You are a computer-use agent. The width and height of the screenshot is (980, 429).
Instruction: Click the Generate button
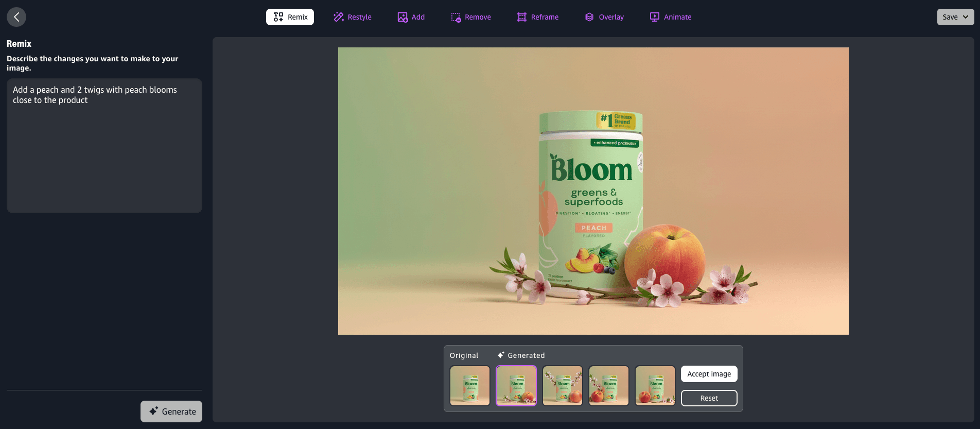(171, 411)
